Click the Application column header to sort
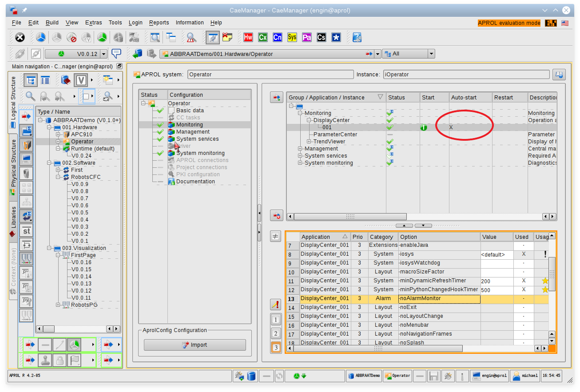 tap(325, 237)
